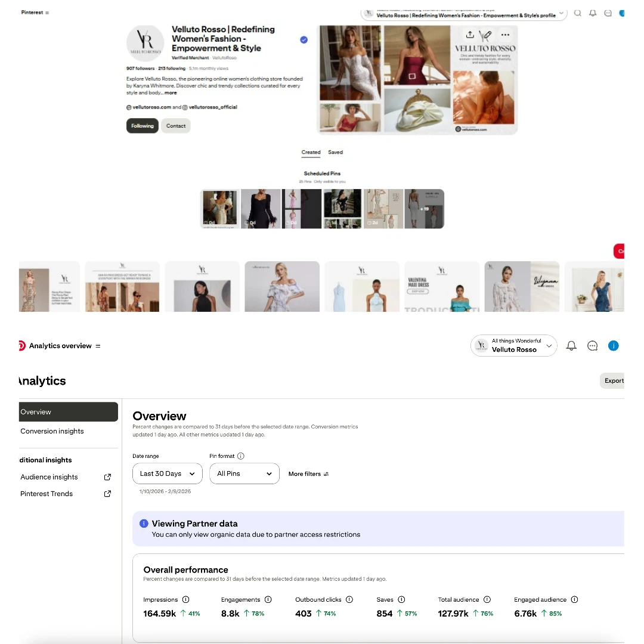Select Conversion insights in sidebar
The width and height of the screenshot is (644, 644).
(x=52, y=431)
